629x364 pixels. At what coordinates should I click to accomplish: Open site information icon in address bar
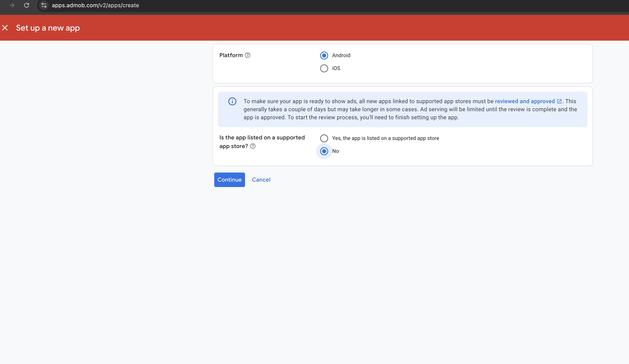point(44,5)
